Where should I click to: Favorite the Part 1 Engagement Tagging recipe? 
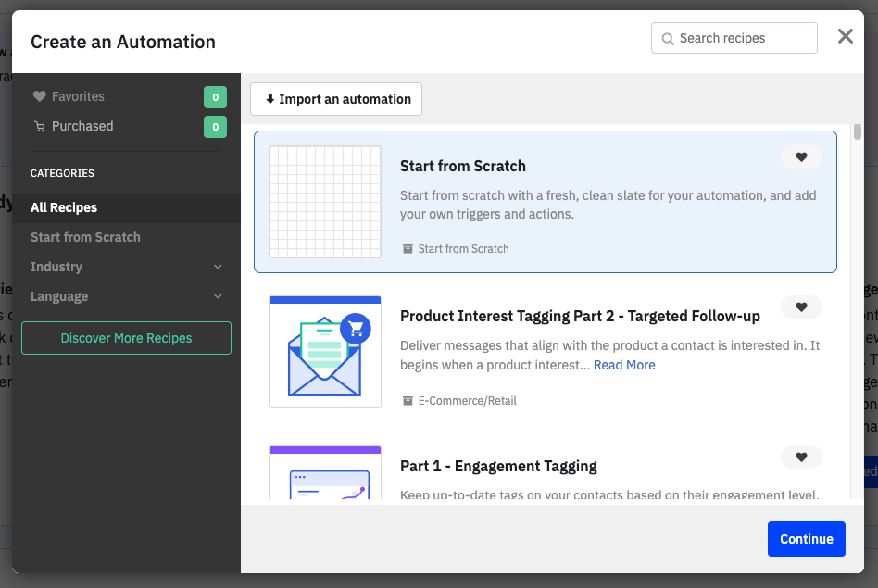(801, 457)
